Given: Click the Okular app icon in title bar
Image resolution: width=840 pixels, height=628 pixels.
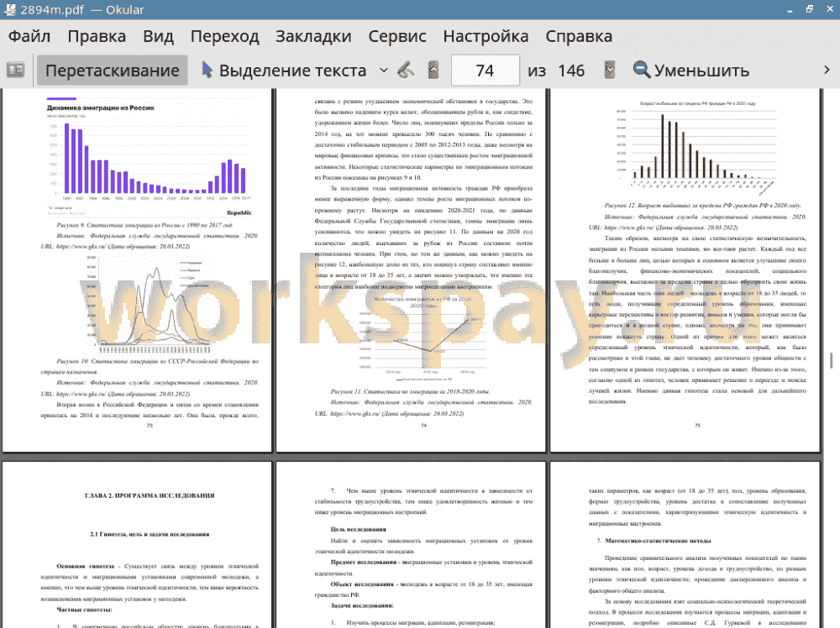Looking at the screenshot, I should tap(9, 9).
